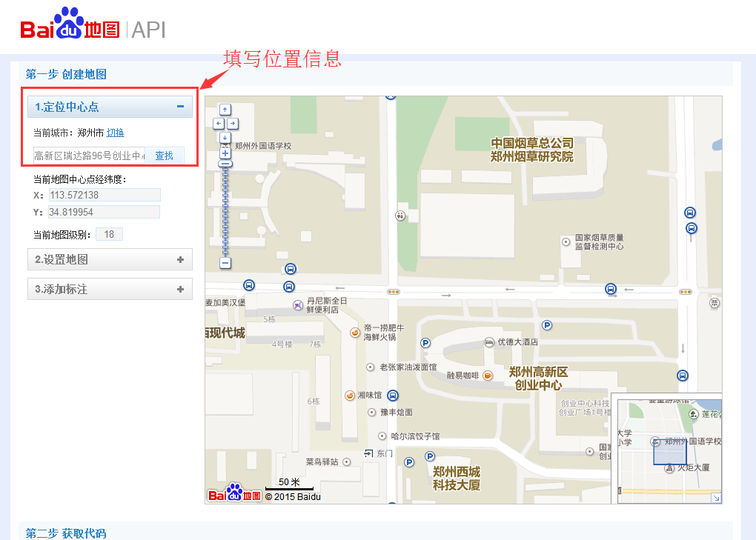Image resolution: width=756 pixels, height=540 pixels.
Task: Focus the location search input field
Action: 89,156
